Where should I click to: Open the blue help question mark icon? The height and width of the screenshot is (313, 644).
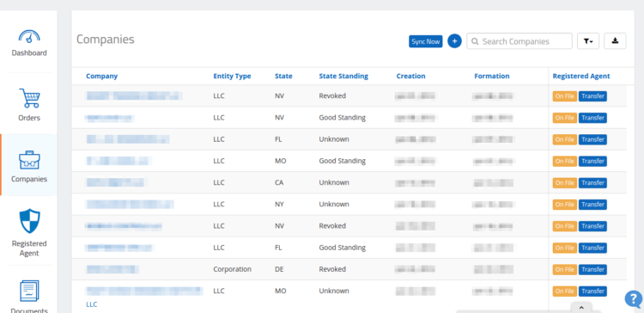pyautogui.click(x=633, y=299)
